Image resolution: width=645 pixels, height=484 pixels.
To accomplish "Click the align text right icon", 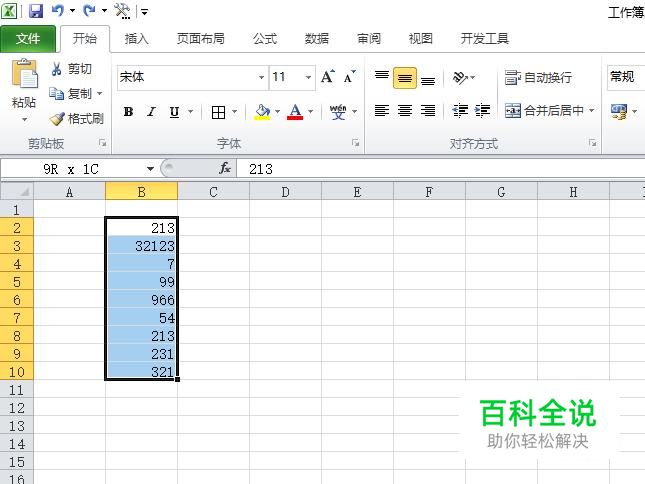I will tap(428, 111).
